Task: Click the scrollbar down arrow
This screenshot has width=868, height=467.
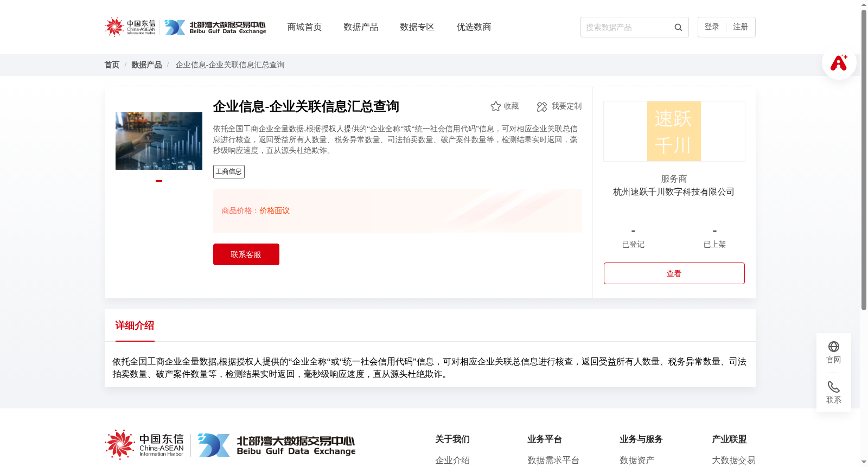Action: pos(864,462)
